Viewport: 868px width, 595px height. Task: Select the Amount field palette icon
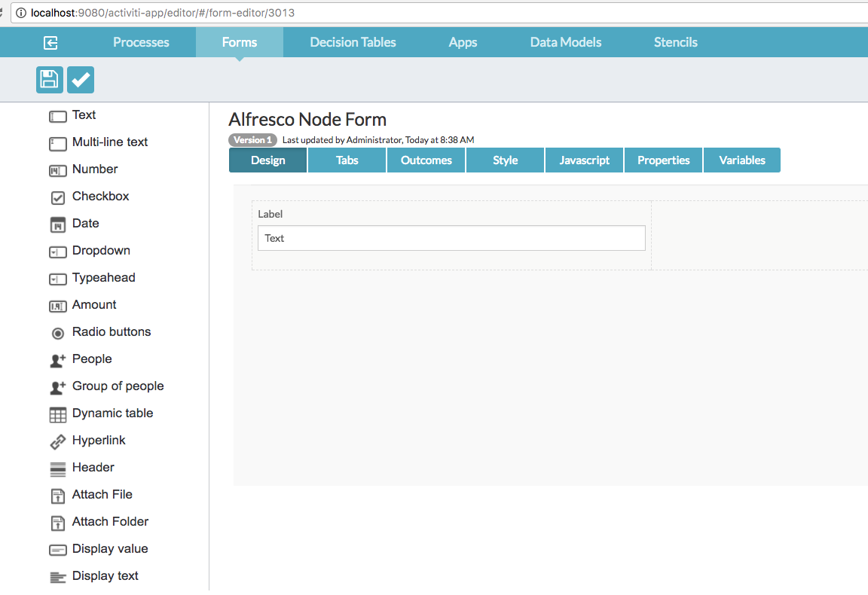[58, 307]
